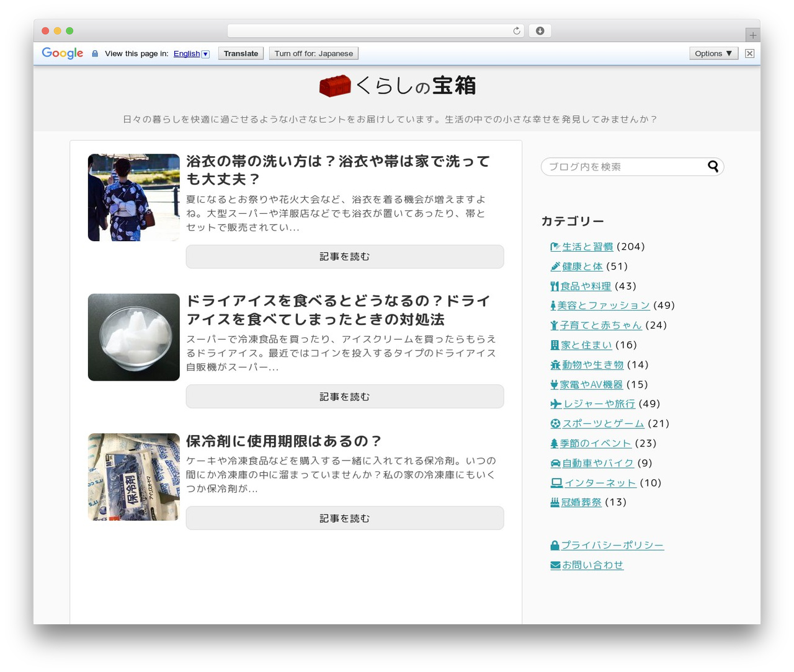This screenshot has width=794, height=672.
Task: Open the English language dropdown
Action: (x=191, y=54)
